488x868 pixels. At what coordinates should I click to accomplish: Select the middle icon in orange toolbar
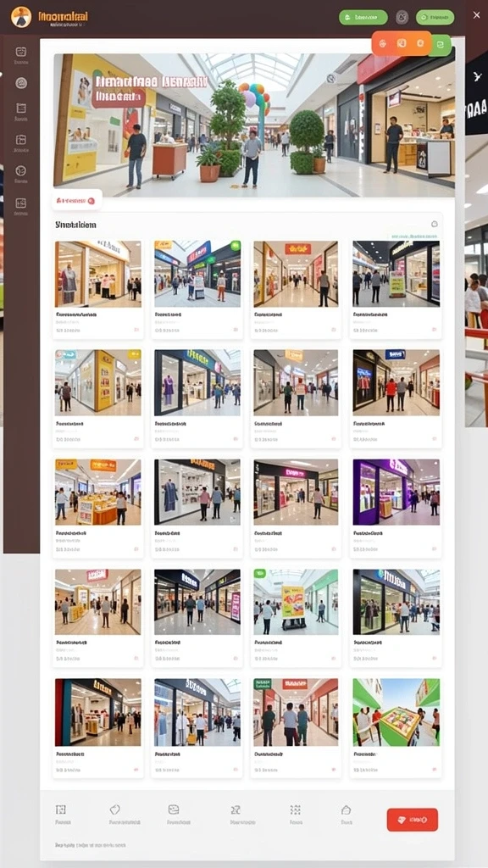(402, 43)
